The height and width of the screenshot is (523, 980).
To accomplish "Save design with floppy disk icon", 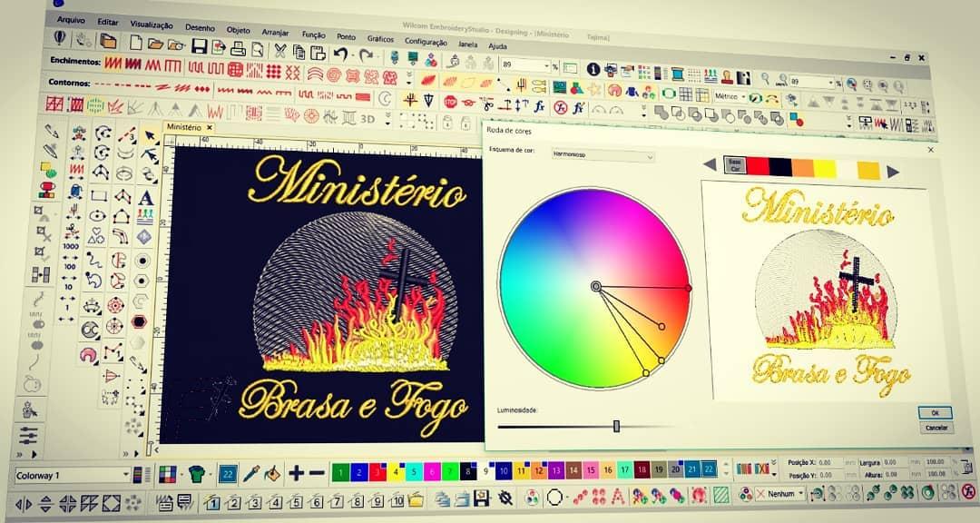I will 200,45.
